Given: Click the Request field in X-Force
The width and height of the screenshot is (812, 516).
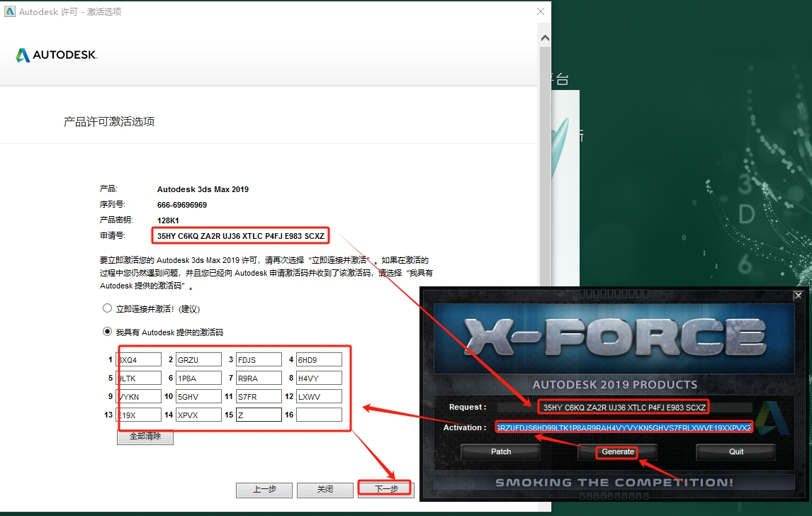Looking at the screenshot, I should [624, 408].
